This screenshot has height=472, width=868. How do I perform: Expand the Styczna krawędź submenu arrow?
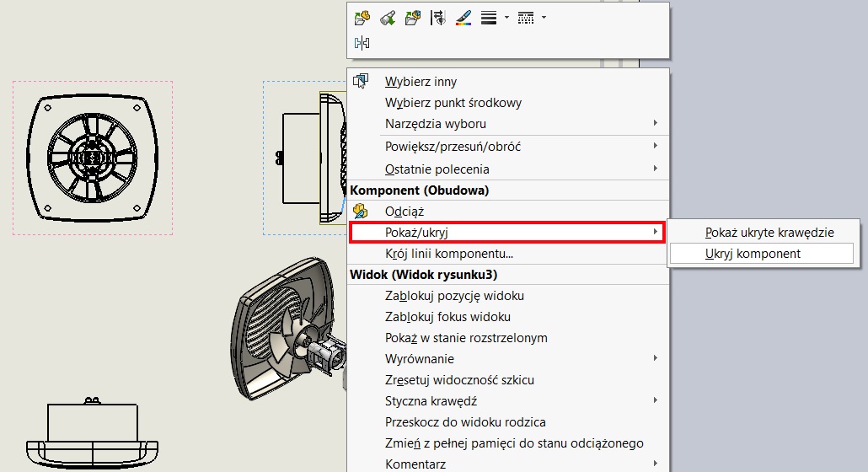click(x=656, y=400)
